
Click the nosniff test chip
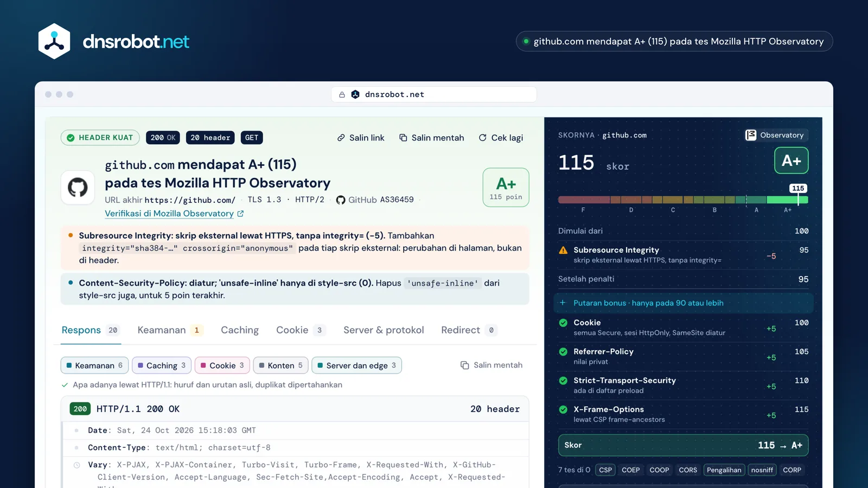pos(762,470)
